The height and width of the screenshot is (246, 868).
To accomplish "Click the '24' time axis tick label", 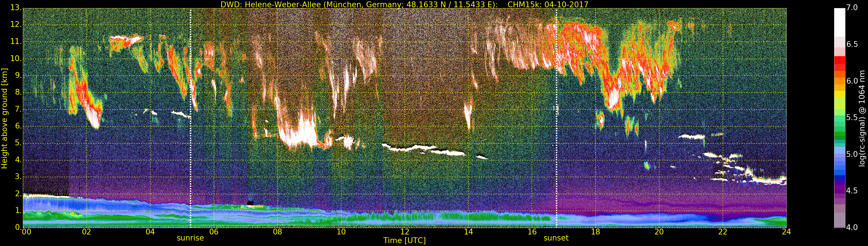I will click(x=786, y=232).
